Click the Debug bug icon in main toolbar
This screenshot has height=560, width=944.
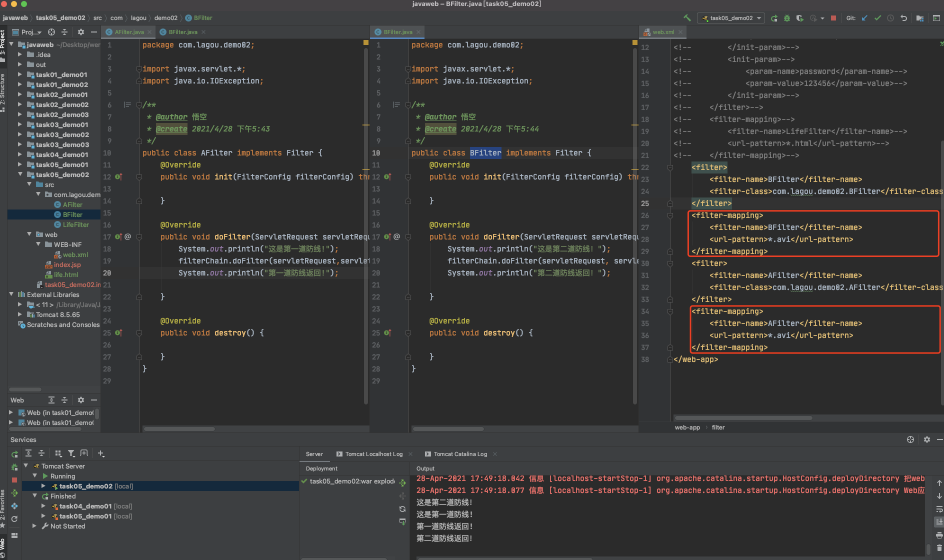(x=787, y=18)
